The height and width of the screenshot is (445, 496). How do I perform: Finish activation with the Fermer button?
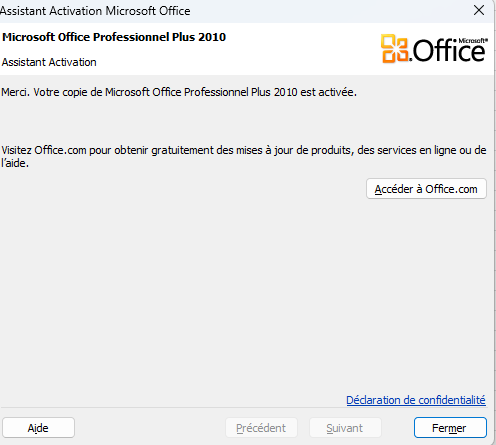tap(450, 428)
